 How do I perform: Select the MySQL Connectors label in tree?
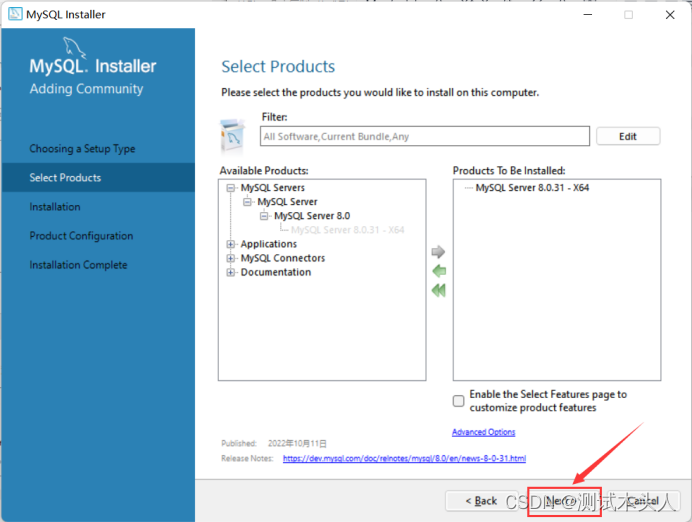[283, 258]
